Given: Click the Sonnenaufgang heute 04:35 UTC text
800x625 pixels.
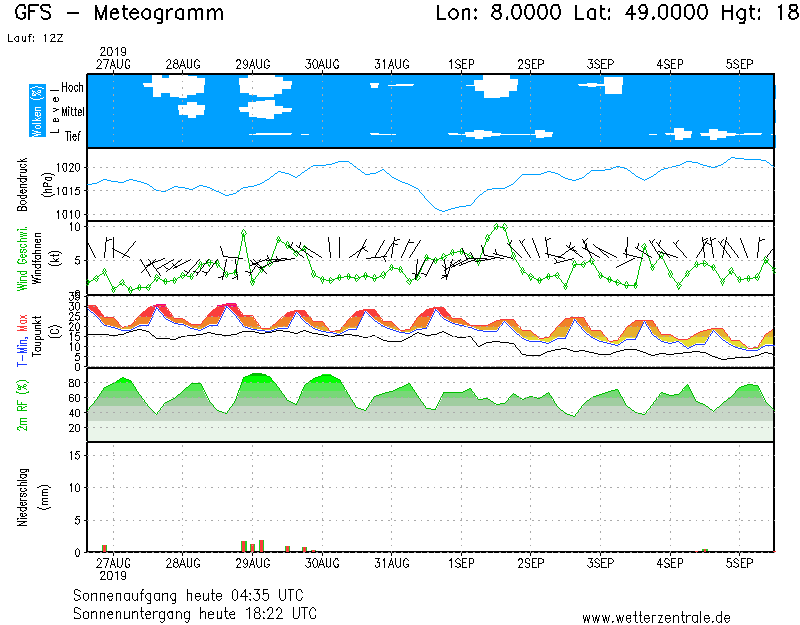Looking at the screenshot, I should [186, 595].
